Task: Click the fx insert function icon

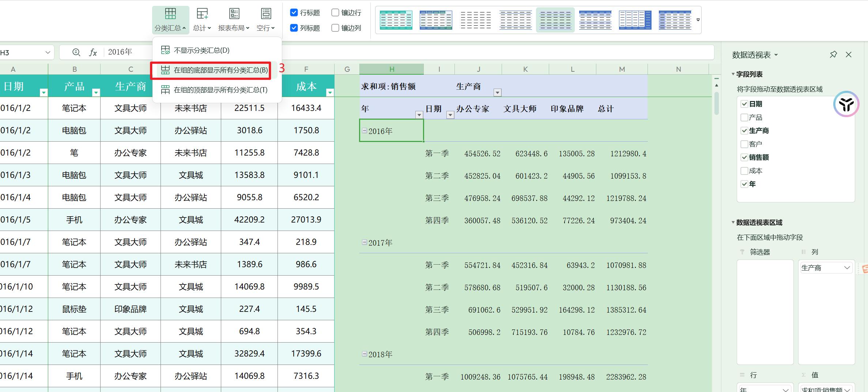Action: point(93,52)
